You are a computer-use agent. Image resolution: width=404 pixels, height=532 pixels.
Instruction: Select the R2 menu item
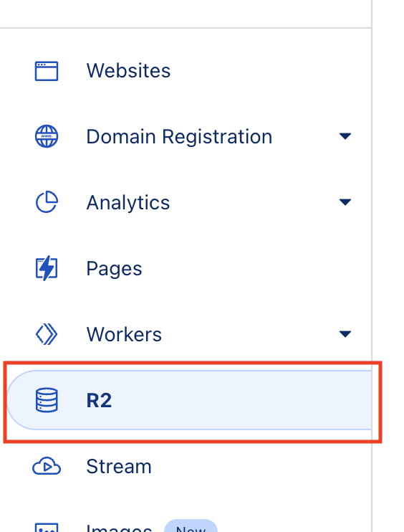pos(189,400)
